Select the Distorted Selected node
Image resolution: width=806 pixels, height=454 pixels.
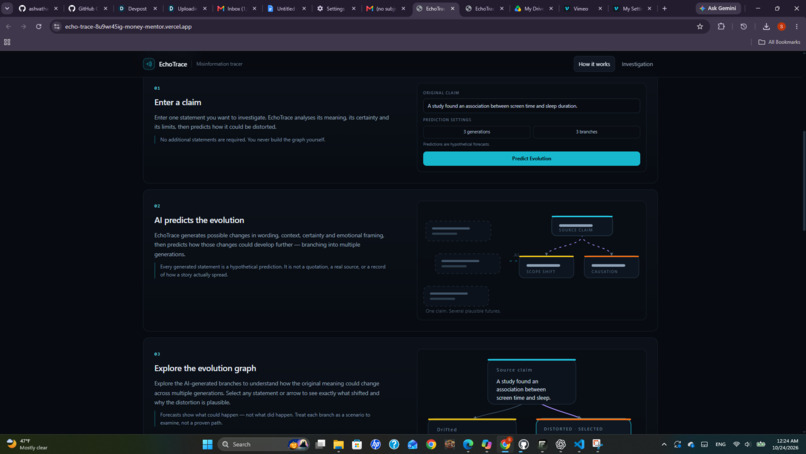click(583, 426)
